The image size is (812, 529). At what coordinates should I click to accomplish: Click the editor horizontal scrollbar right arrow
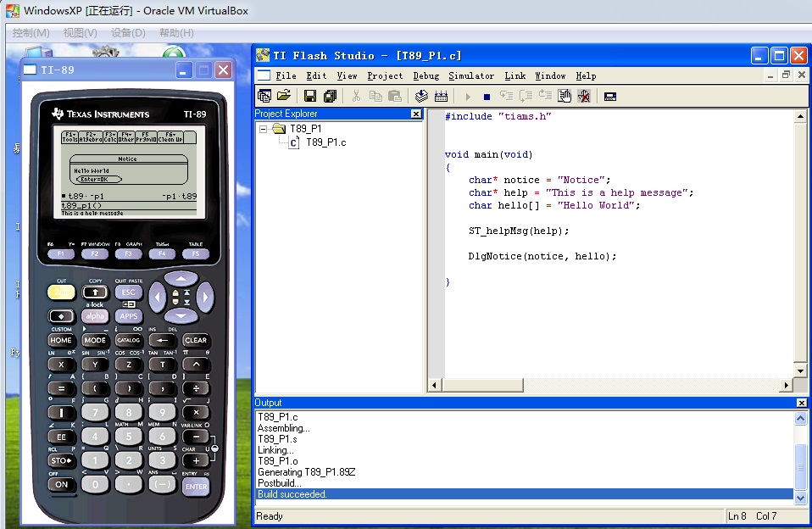coord(787,385)
